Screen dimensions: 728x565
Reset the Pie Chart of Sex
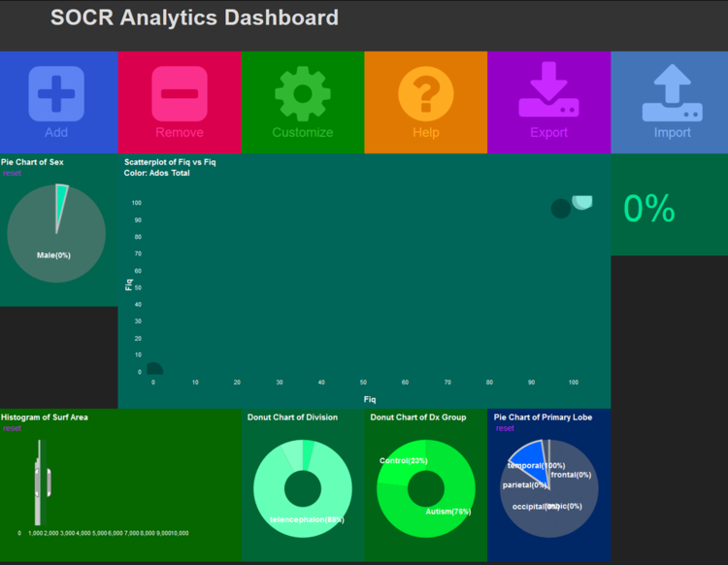[x=12, y=173]
